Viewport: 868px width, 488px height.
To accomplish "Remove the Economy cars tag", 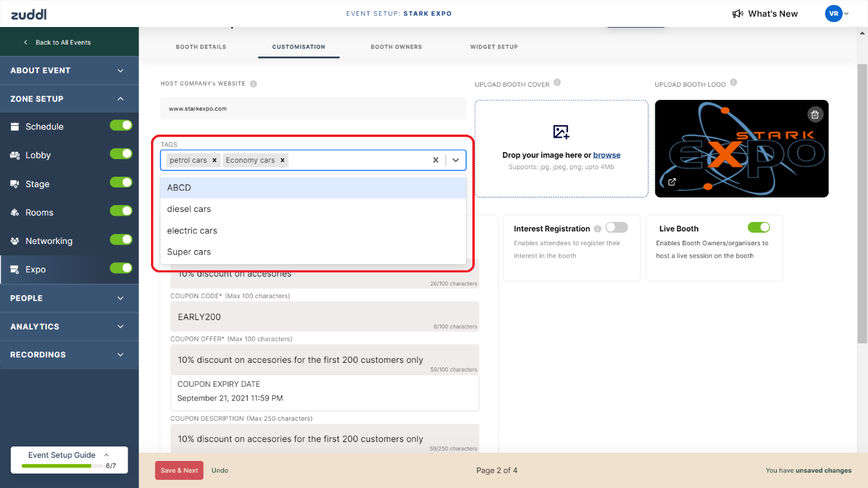I will tap(282, 160).
